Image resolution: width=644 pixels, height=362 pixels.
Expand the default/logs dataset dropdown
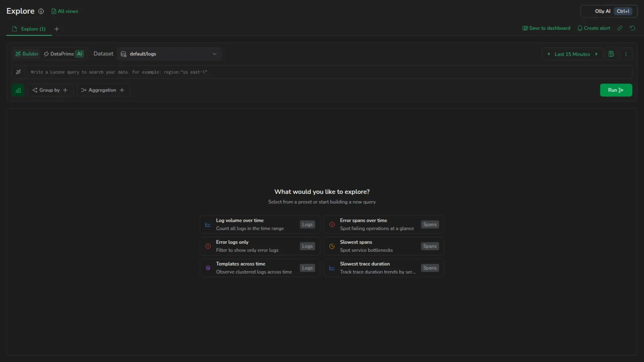coord(169,54)
